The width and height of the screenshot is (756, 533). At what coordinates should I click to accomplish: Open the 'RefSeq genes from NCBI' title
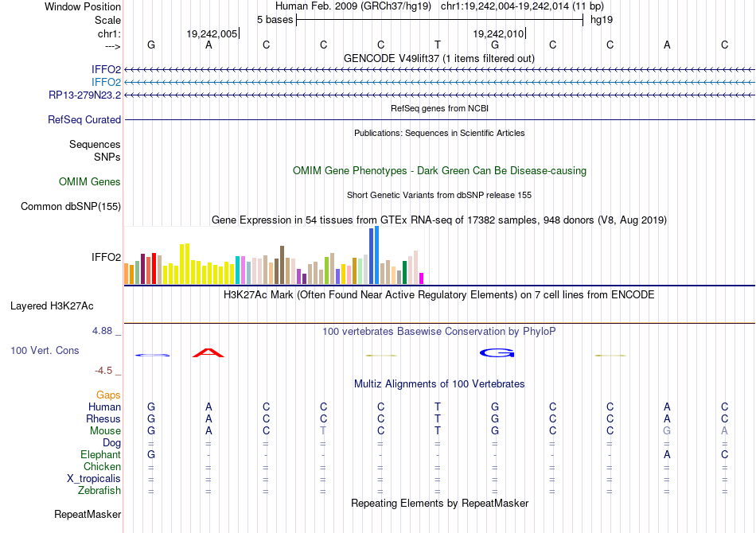point(439,108)
